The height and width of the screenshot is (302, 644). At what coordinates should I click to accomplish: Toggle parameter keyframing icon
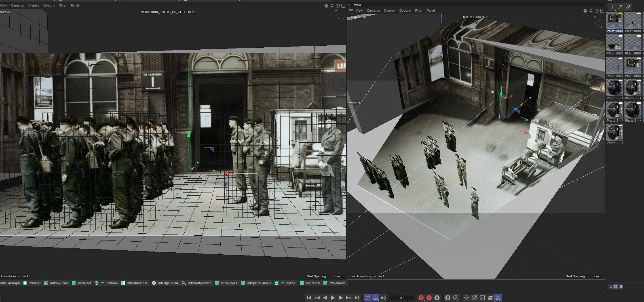pyautogui.click(x=490, y=298)
